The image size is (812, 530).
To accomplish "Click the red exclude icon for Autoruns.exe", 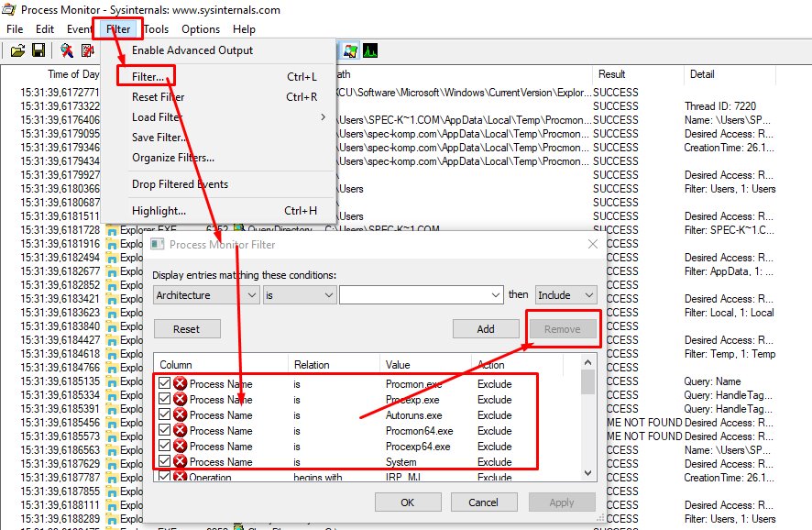I will 181,415.
